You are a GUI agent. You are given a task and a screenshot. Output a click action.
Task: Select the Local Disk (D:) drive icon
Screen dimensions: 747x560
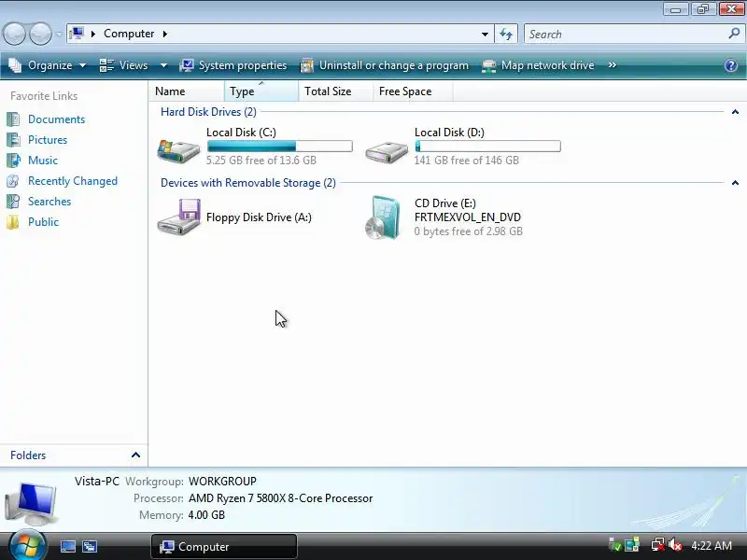pos(387,152)
